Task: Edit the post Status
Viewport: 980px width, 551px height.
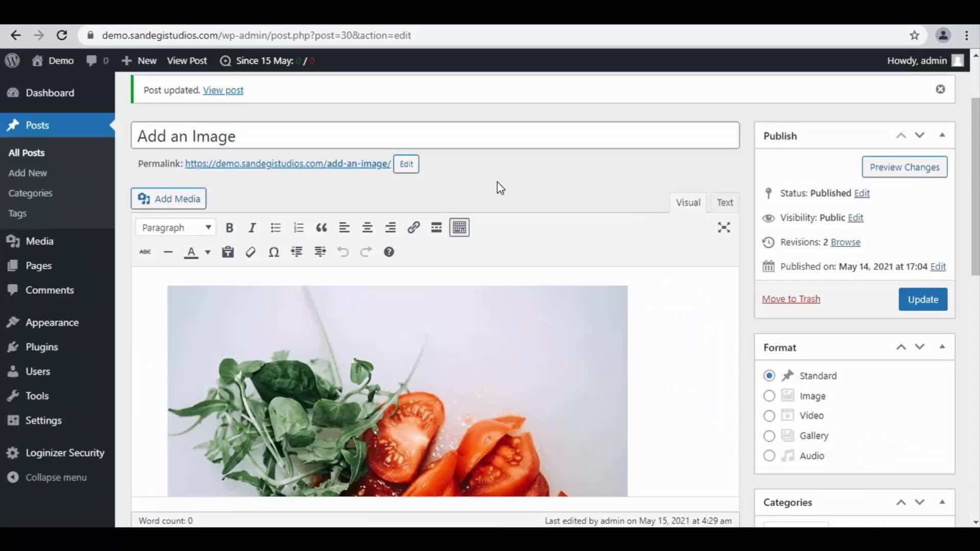Action: coord(862,193)
